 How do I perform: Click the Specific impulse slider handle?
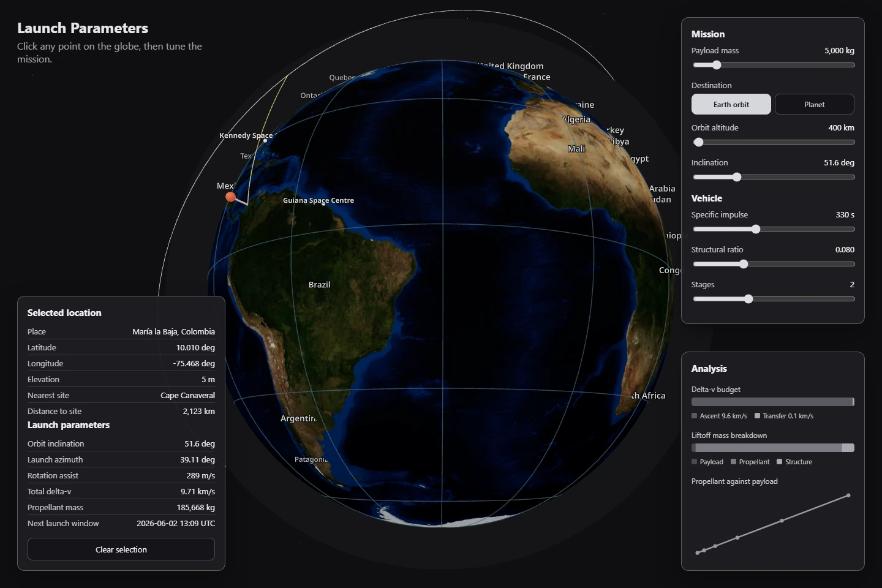756,229
